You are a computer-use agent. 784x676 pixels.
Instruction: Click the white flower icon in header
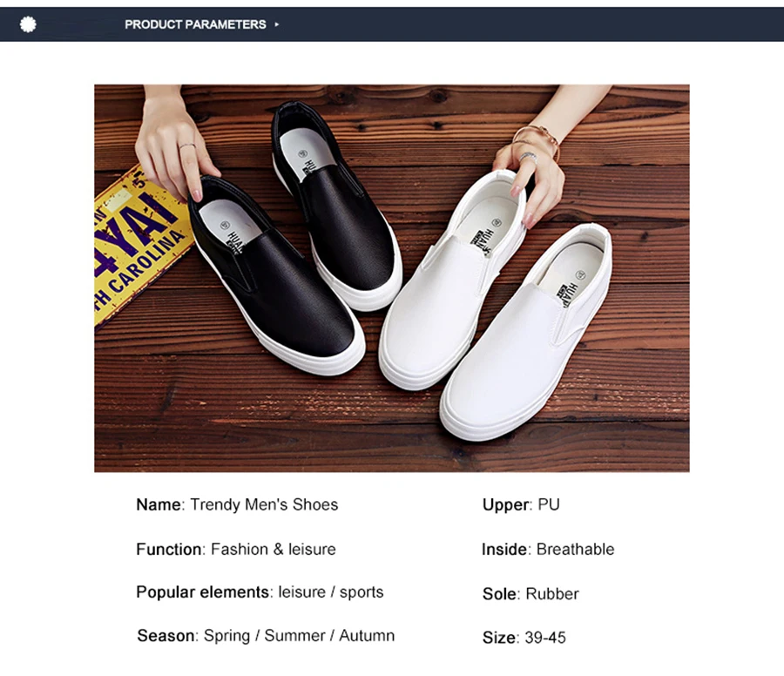[28, 24]
